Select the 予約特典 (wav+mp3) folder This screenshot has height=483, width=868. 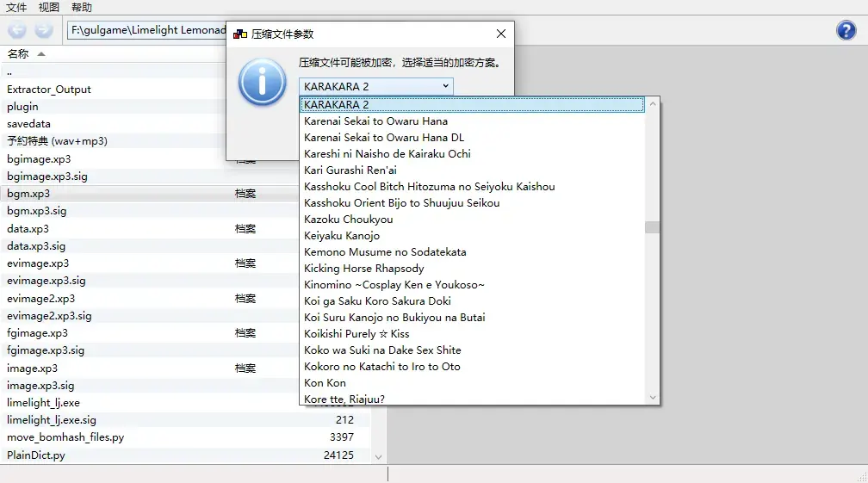click(x=57, y=141)
